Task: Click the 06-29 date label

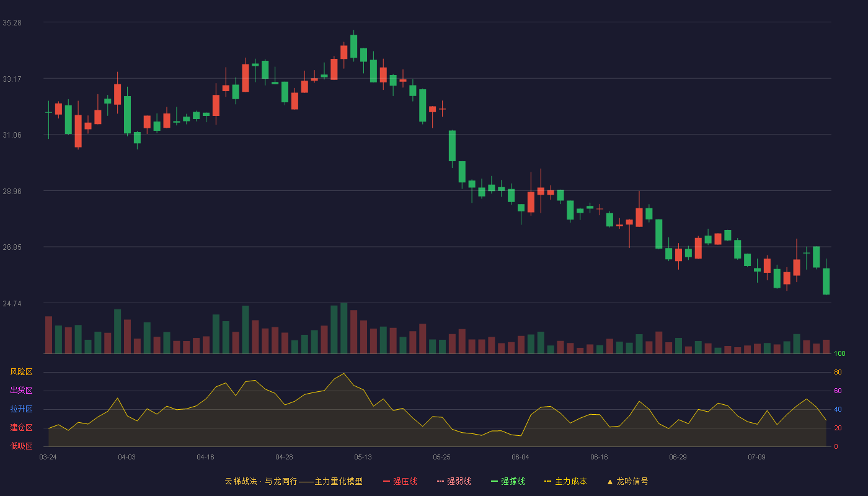Action: coord(678,457)
